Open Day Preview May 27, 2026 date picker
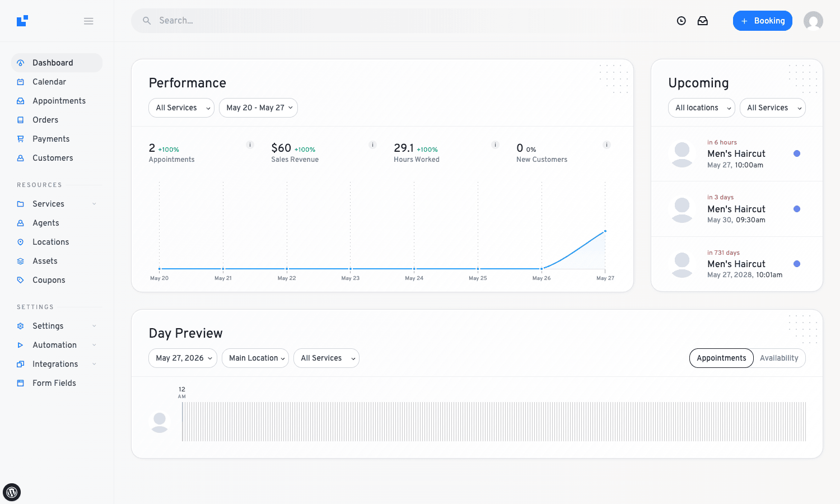840x504 pixels. 183,358
